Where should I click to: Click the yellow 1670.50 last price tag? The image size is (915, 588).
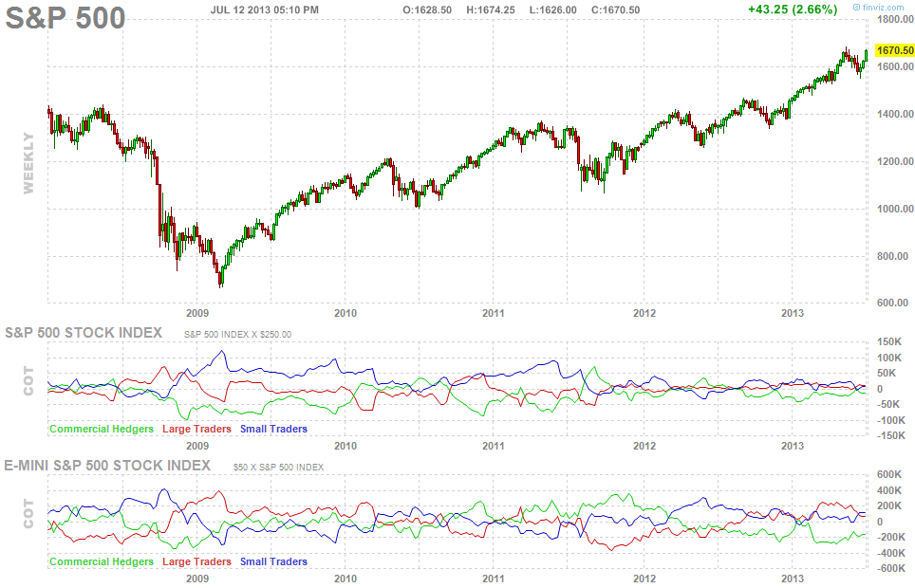click(895, 50)
